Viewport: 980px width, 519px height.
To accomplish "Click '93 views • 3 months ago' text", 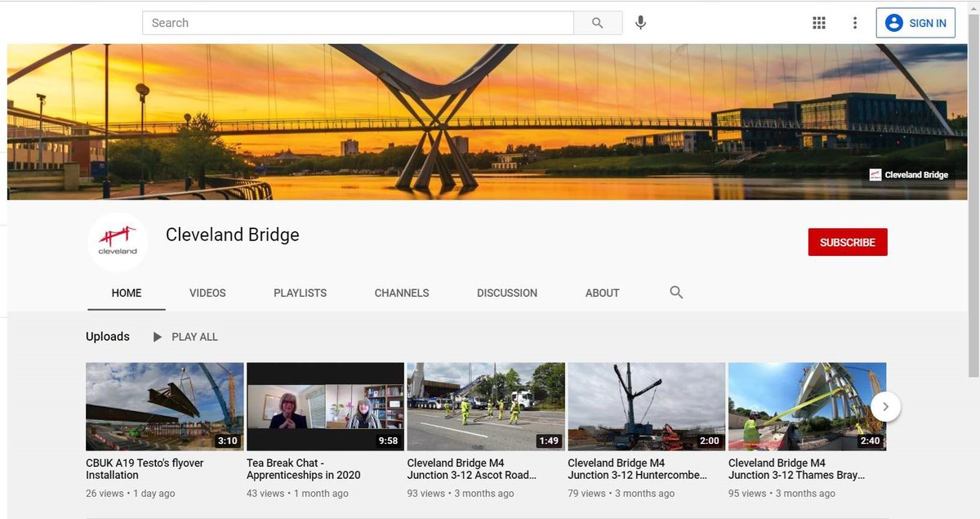I will [461, 494].
